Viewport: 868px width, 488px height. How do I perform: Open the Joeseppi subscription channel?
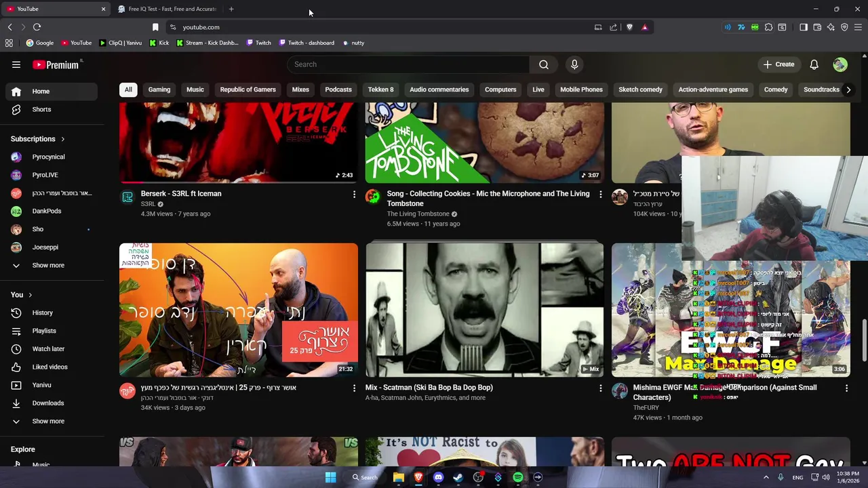[51, 247]
